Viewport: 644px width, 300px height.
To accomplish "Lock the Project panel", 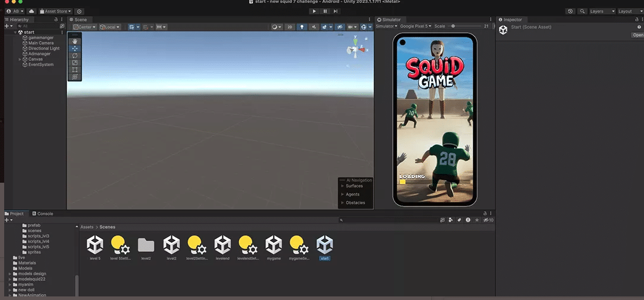I will coord(485,214).
